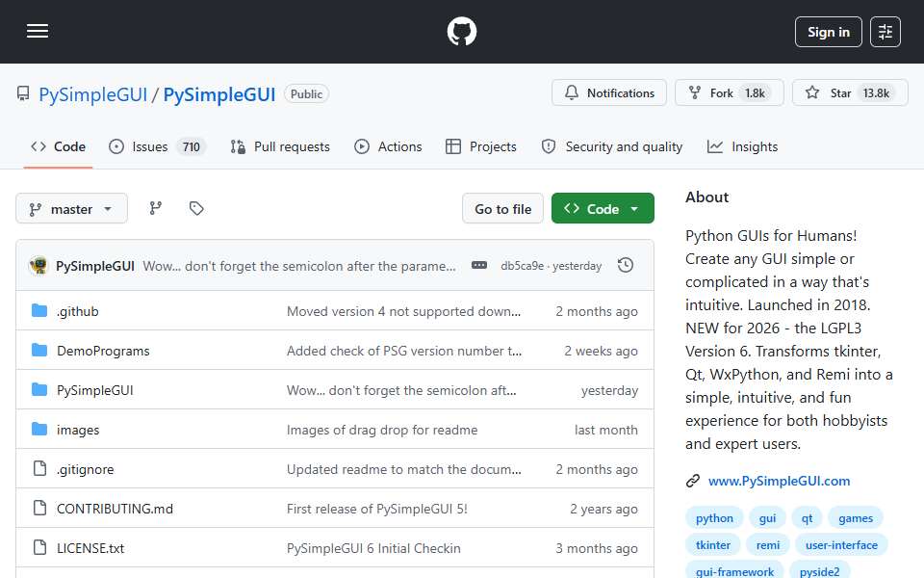Viewport: 924px width, 578px height.
Task: Fork the repository
Action: click(x=729, y=92)
